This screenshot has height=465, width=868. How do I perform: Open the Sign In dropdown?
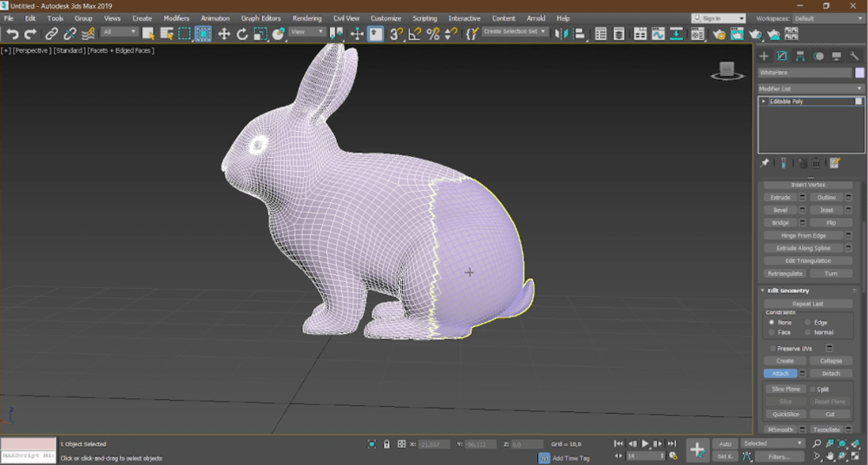[x=719, y=18]
